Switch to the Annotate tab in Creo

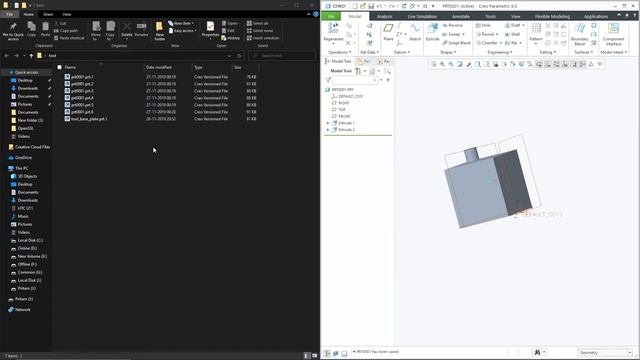pos(460,16)
